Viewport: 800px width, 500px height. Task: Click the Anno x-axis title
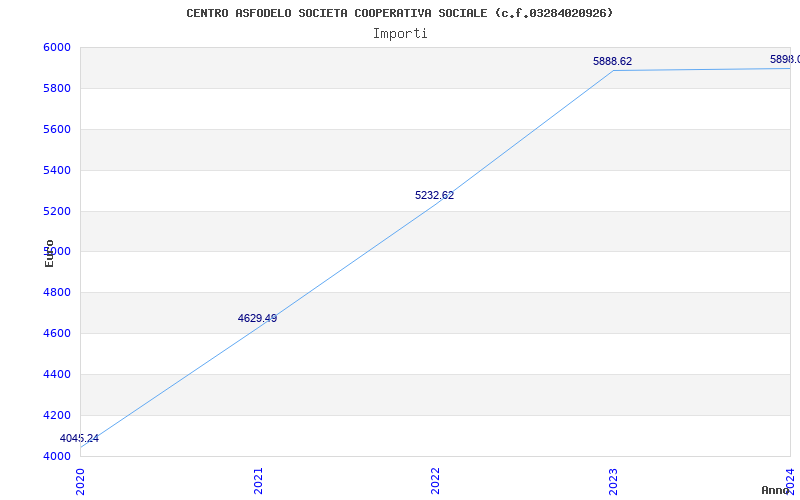pos(775,490)
